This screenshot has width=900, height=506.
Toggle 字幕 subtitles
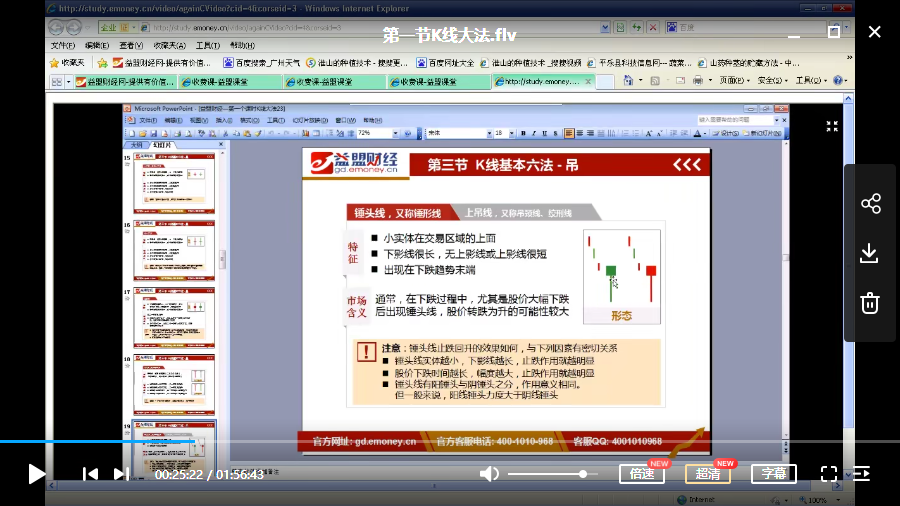tap(774, 474)
